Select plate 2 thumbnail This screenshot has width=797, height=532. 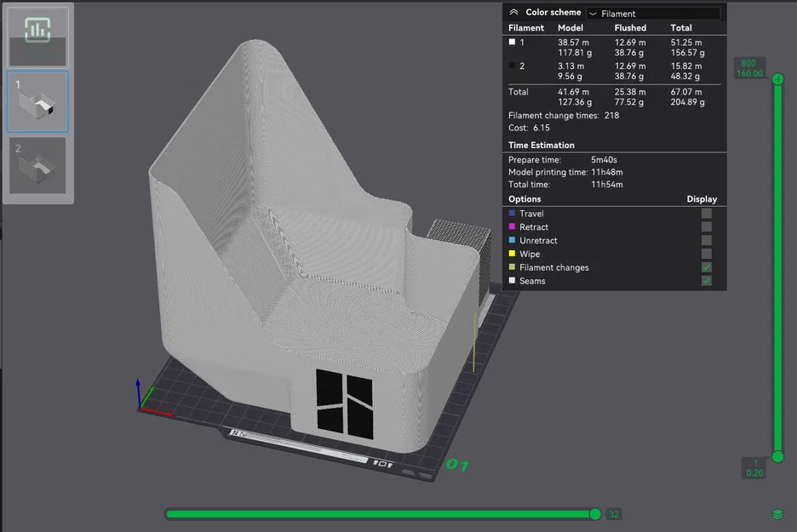[37, 165]
